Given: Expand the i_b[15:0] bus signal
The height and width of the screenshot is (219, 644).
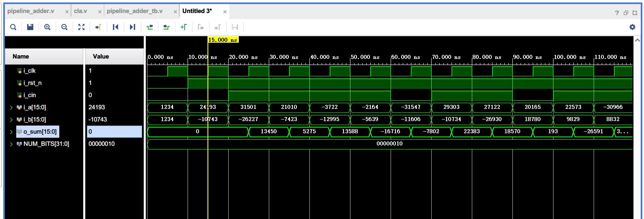Looking at the screenshot, I should click(x=11, y=120).
